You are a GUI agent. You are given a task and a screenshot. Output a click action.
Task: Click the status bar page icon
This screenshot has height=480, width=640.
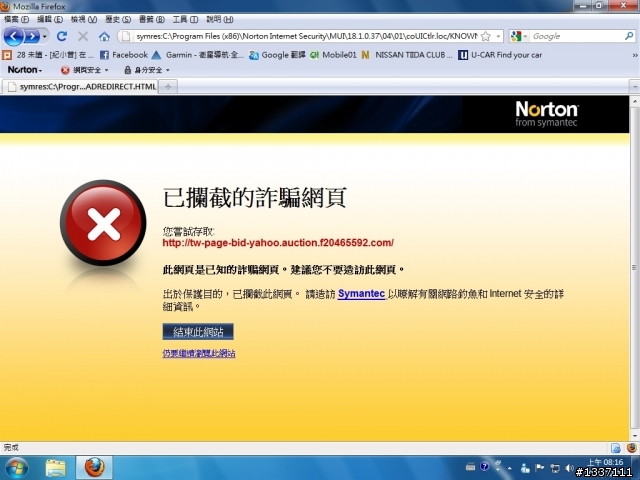pos(616,448)
